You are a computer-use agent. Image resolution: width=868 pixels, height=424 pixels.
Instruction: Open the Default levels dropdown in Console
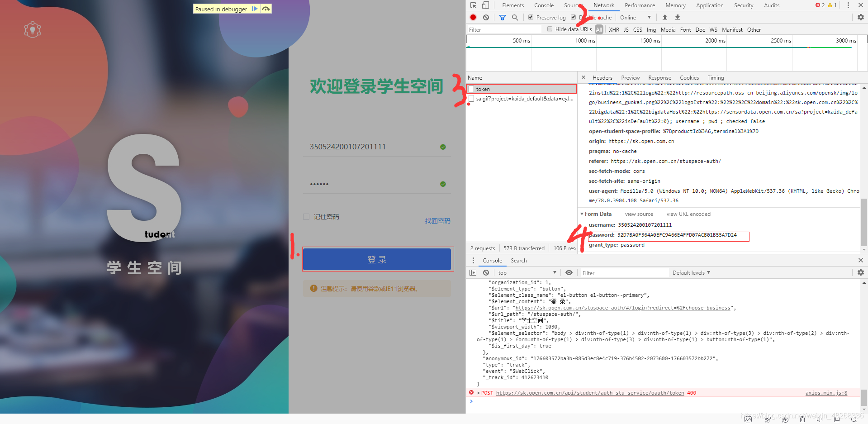691,272
